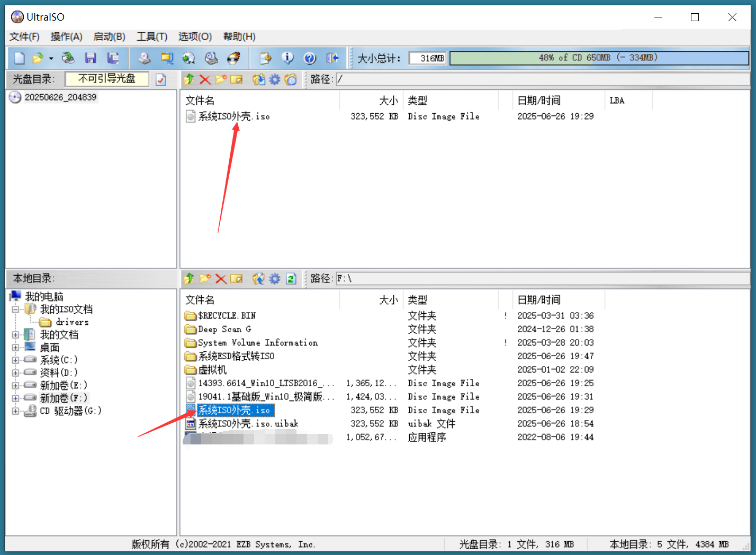Select the drivers folder in tree

point(72,322)
